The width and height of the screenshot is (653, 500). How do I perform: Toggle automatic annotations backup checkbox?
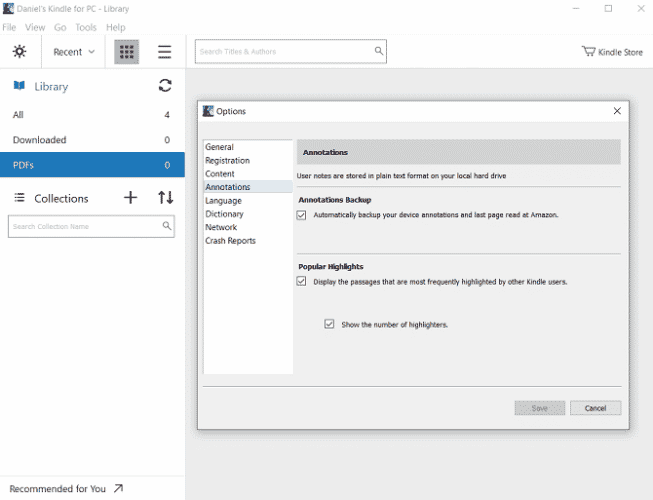point(302,215)
